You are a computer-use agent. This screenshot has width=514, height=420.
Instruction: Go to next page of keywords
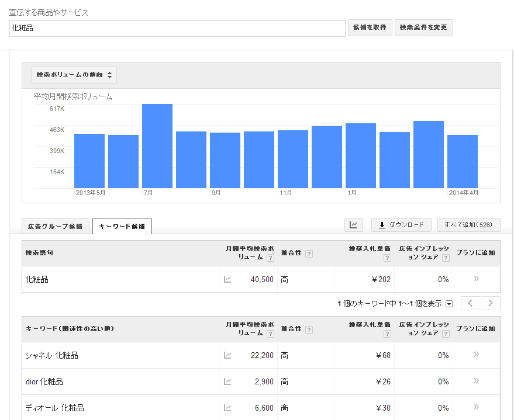491,303
